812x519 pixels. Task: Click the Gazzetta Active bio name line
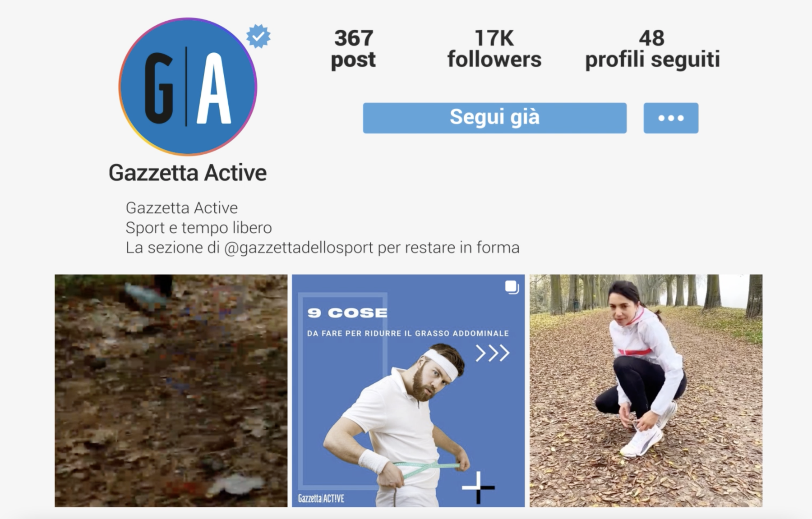coord(181,208)
